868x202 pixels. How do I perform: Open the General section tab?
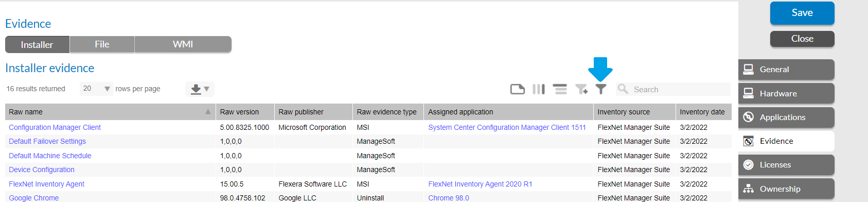[x=786, y=70]
